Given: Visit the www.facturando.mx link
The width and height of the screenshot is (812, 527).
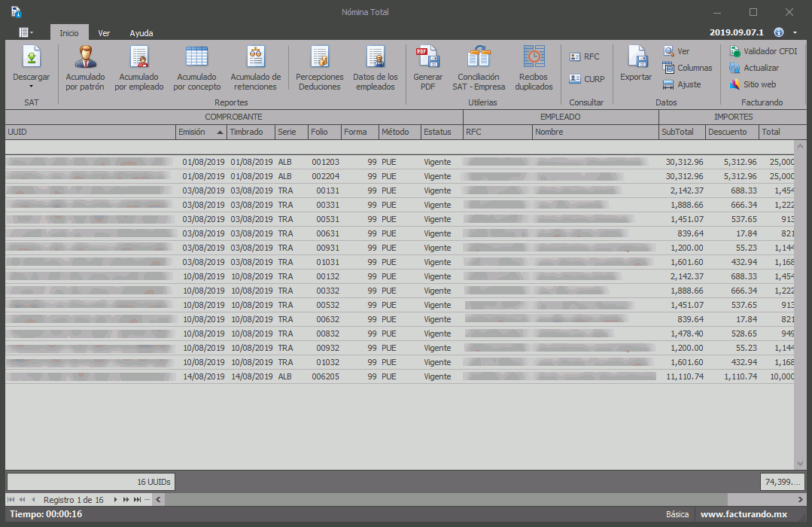Looking at the screenshot, I should coord(744,514).
